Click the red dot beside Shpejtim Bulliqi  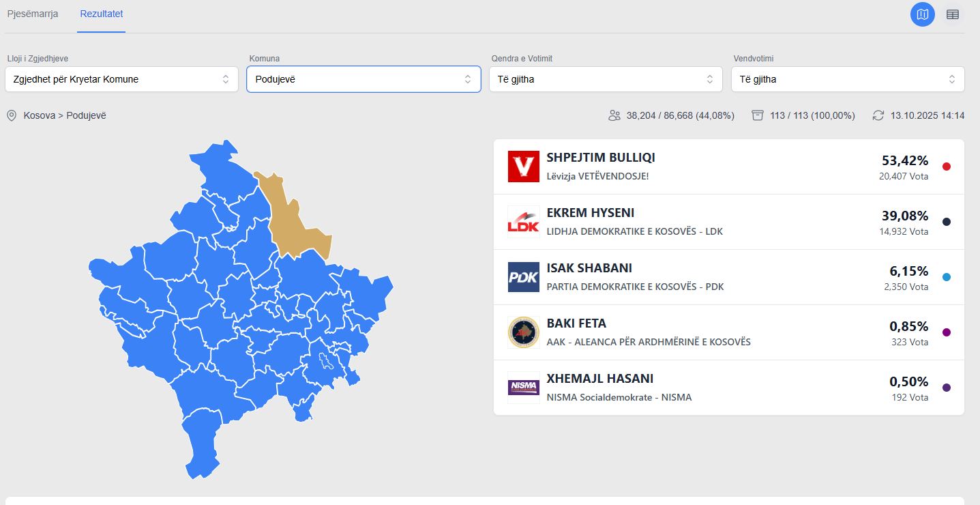coord(946,167)
